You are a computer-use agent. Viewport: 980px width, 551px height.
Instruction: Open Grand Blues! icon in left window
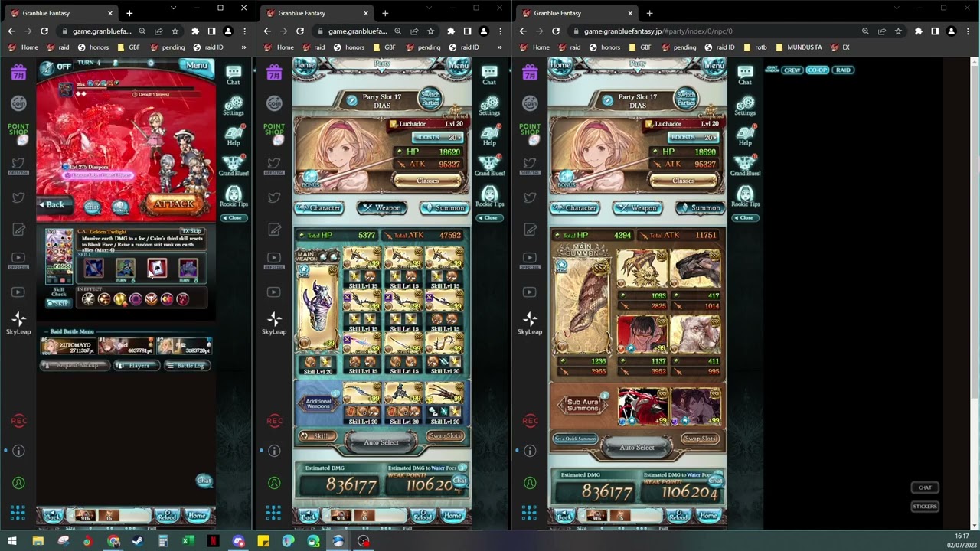[234, 166]
